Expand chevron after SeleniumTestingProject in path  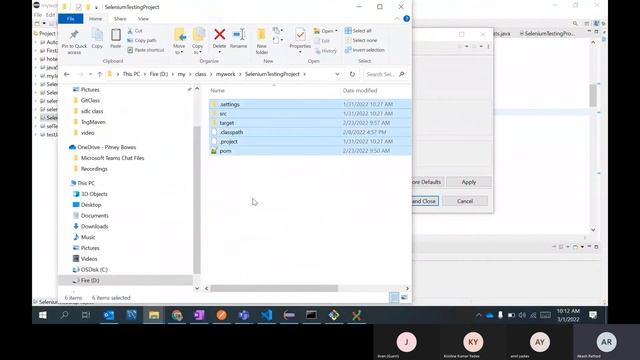coord(304,74)
